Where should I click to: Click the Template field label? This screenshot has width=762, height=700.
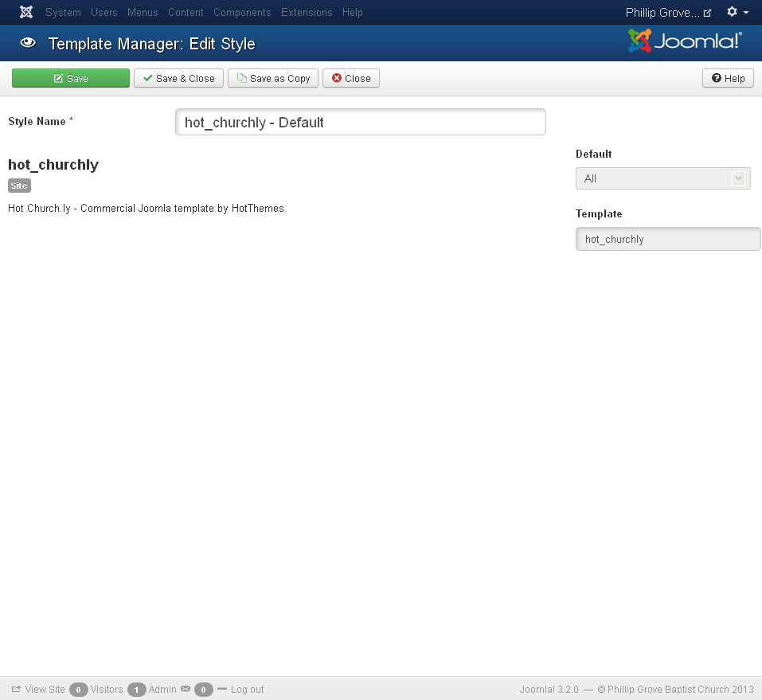coord(599,214)
